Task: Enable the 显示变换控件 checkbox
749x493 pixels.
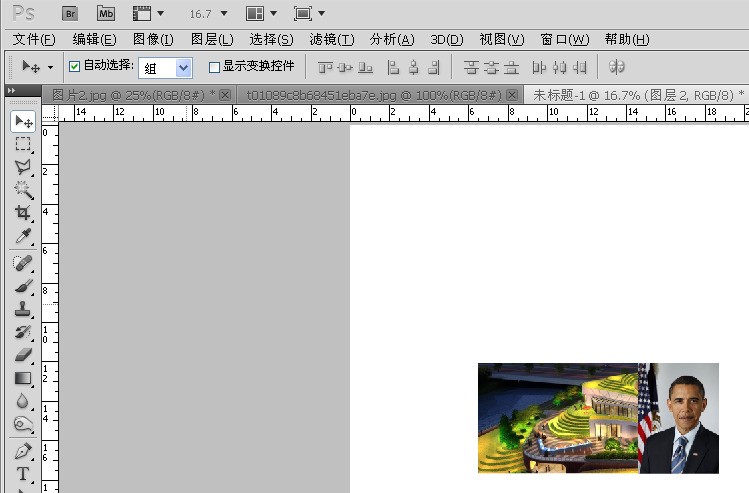Action: click(214, 67)
